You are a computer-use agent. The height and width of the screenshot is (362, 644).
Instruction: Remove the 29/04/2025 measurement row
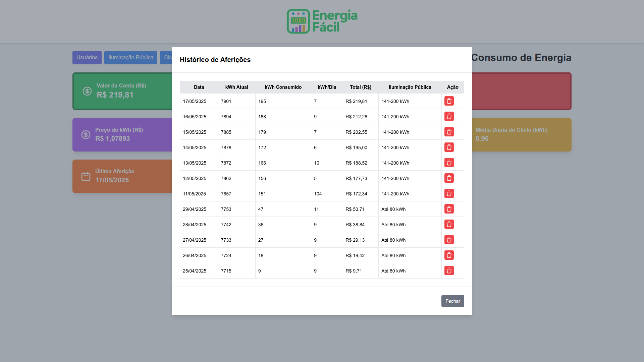point(449,209)
